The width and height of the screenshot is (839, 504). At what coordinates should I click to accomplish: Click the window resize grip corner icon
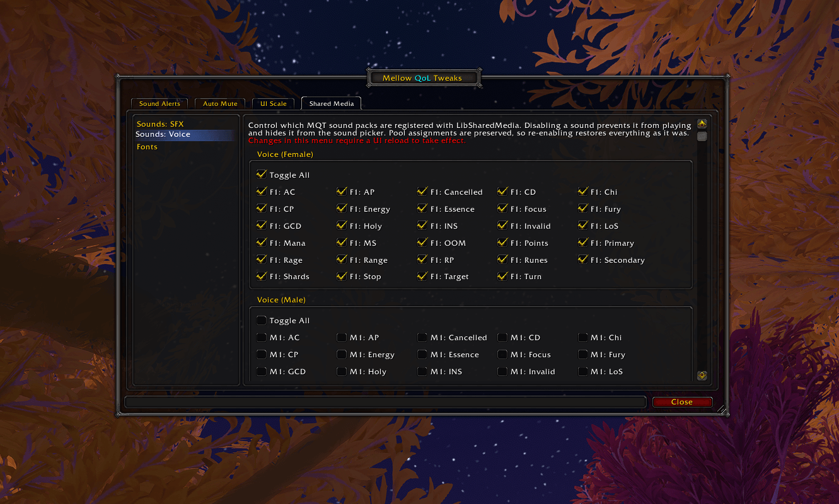click(722, 410)
